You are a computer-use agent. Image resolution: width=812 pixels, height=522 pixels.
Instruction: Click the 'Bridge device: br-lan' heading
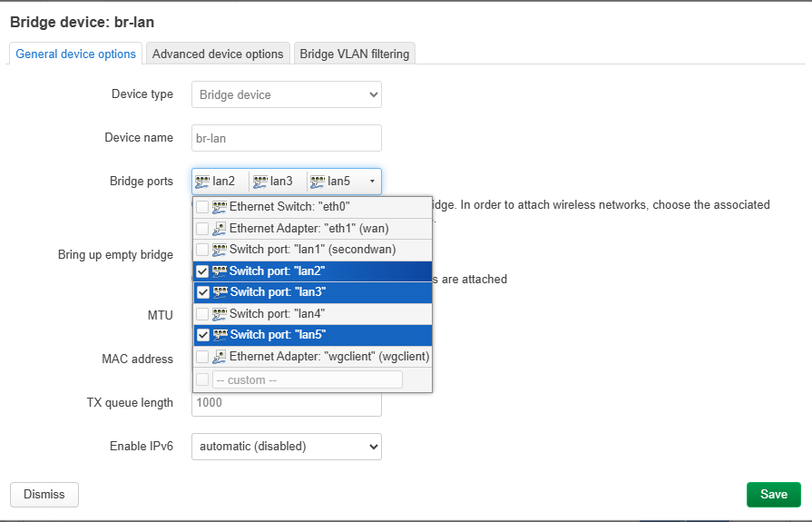82,23
